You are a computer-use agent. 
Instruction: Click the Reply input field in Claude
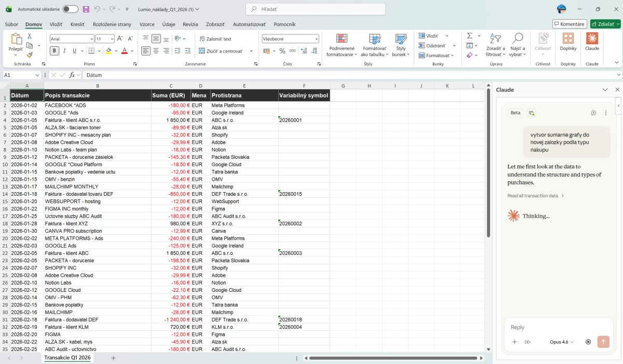pyautogui.click(x=550, y=327)
